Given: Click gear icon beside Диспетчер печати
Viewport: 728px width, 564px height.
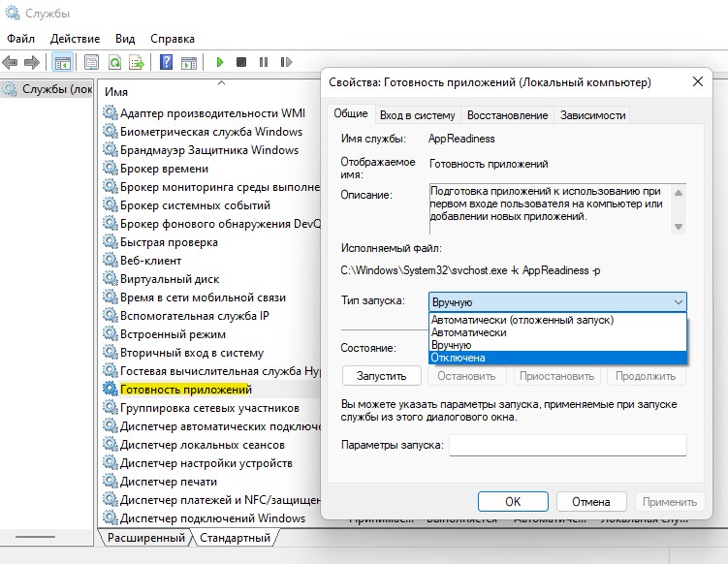Looking at the screenshot, I should click(x=111, y=481).
